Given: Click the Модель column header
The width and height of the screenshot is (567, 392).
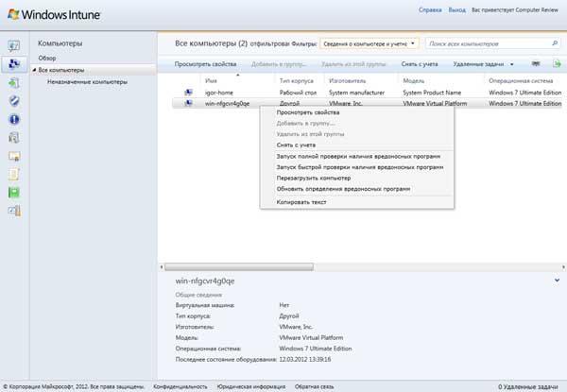Looking at the screenshot, I should pos(413,80).
